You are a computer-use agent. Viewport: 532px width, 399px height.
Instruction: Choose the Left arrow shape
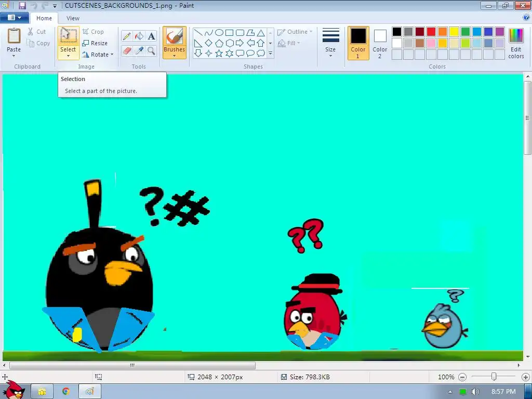pyautogui.click(x=250, y=43)
